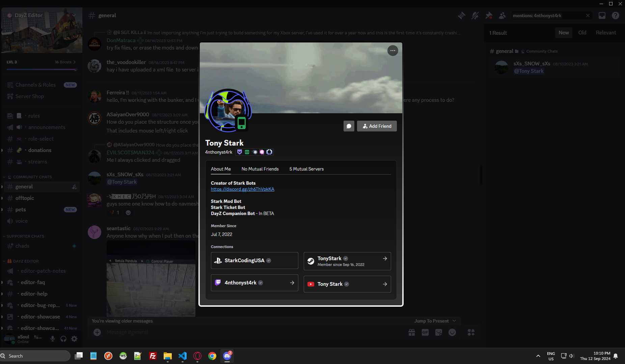Open the Tony Stark YouTube connection
The width and height of the screenshot is (625, 364).
click(x=347, y=284)
